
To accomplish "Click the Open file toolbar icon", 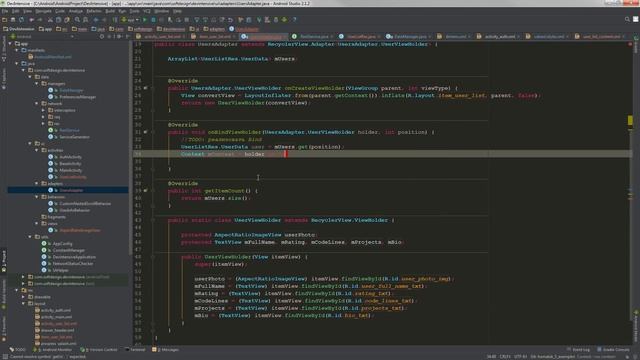I will pyautogui.click(x=4, y=20).
